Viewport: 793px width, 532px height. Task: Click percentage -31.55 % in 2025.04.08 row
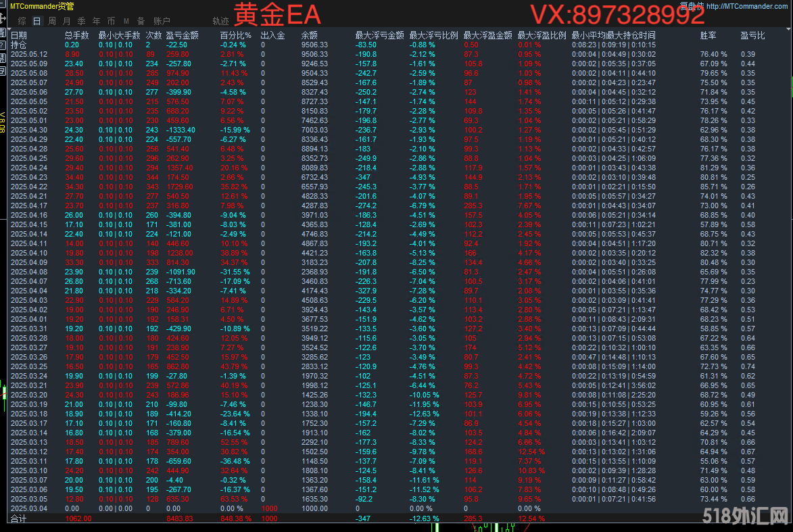tap(235, 272)
